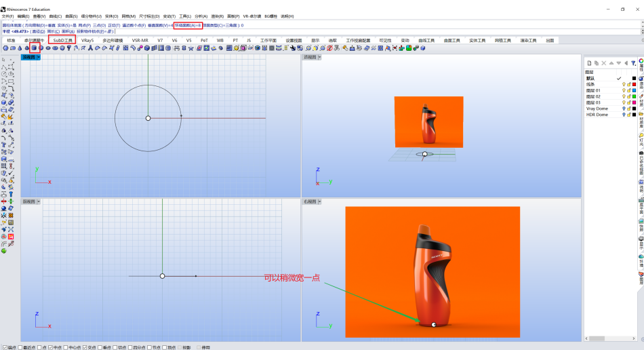Switch to the VRay5 toolbar tab
The width and height of the screenshot is (644, 350).
point(87,40)
